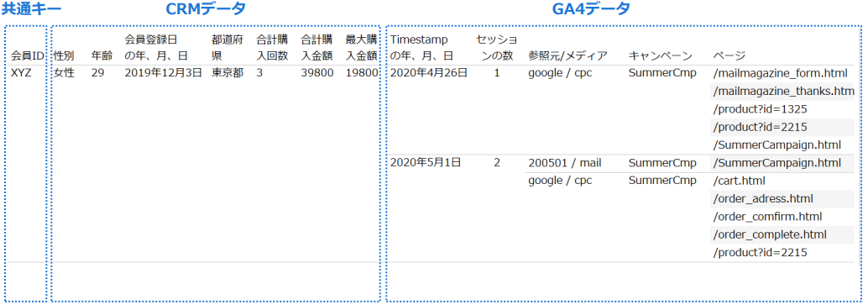This screenshot has height=305, width=868.
Task: Click the 都道府県 column header
Action: (x=227, y=48)
